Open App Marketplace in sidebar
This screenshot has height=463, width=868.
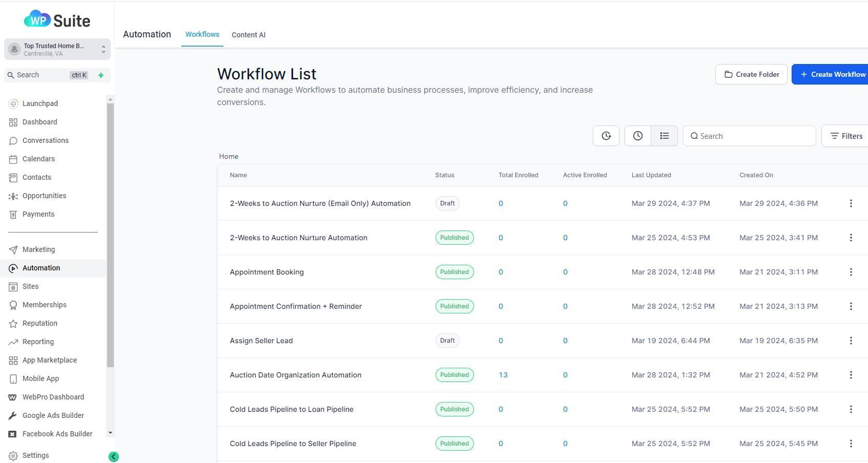(x=50, y=360)
